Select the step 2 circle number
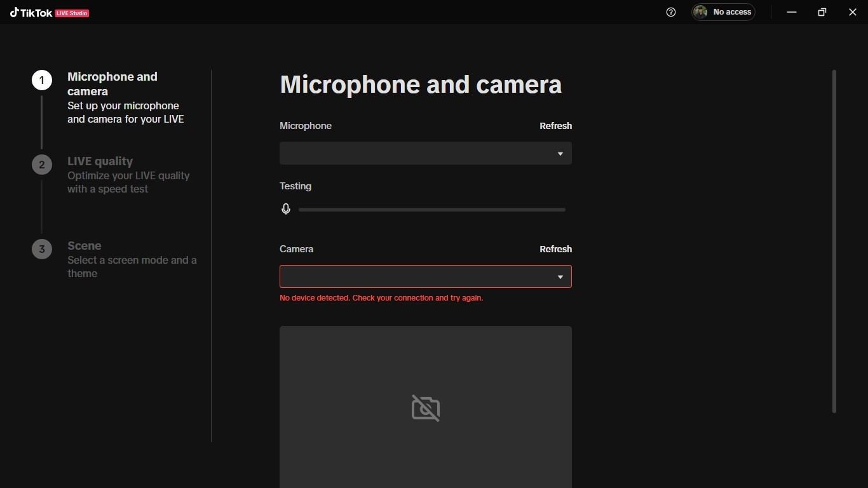The image size is (868, 488). pyautogui.click(x=42, y=165)
